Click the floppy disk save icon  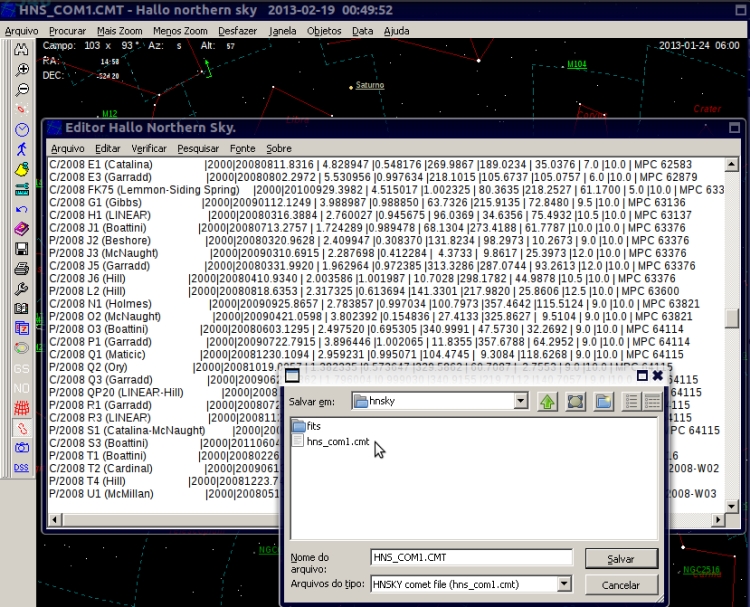pos(22,249)
